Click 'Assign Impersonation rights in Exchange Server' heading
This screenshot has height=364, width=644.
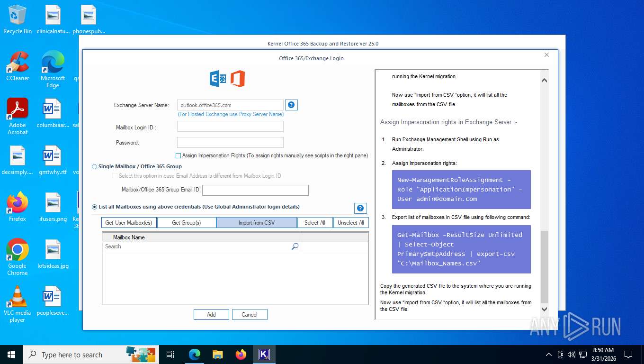(x=448, y=122)
